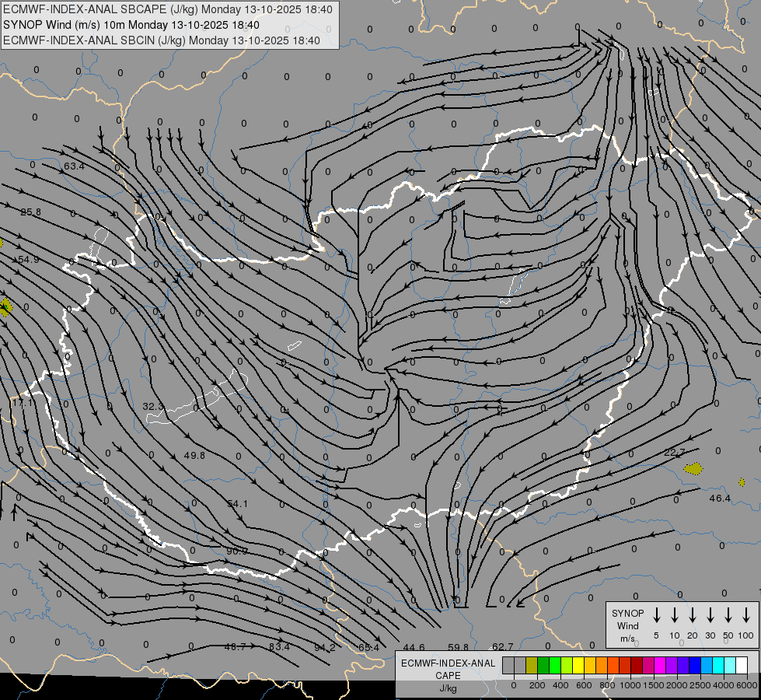Image resolution: width=761 pixels, height=700 pixels.
Task: Click the 20 m/s wind arrow in legend
Action: pyautogui.click(x=692, y=614)
